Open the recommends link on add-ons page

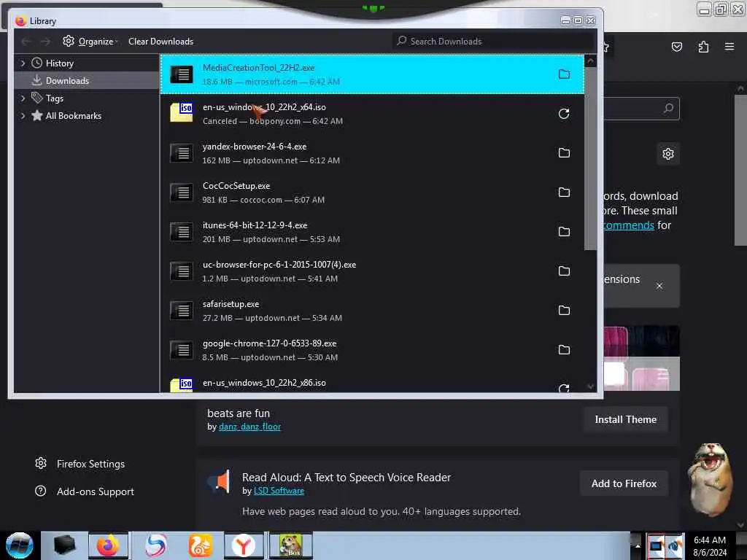[x=628, y=225]
